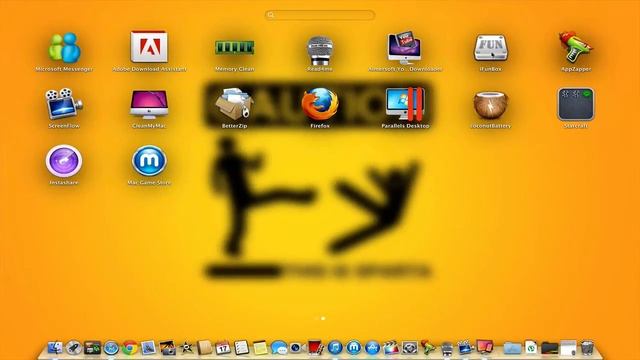Open the Memory Clean app
The height and width of the screenshot is (360, 640).
coord(235,47)
